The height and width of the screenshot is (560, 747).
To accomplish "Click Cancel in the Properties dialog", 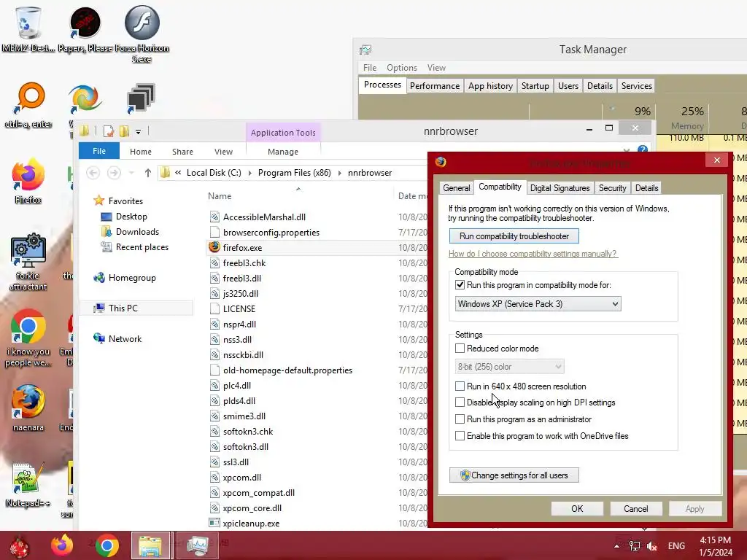I will [x=635, y=508].
